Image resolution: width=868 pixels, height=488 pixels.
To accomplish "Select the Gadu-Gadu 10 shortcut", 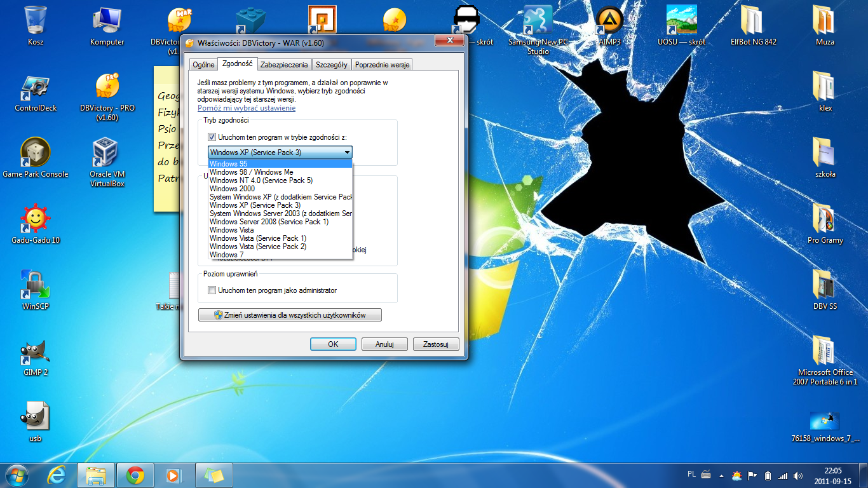I will [36, 224].
